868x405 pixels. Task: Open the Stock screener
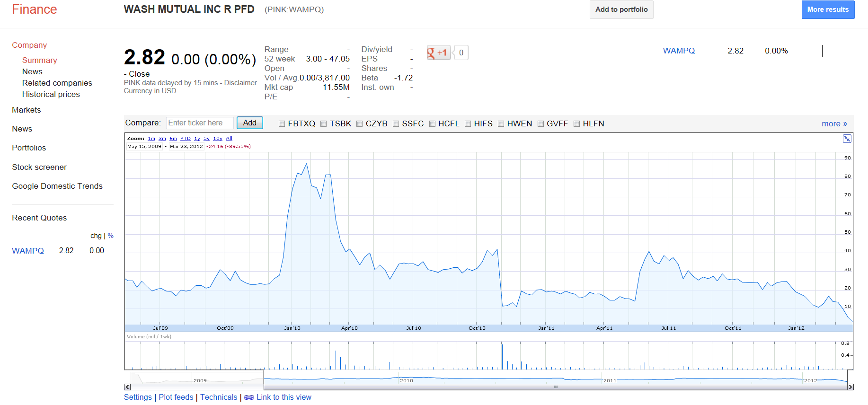[x=39, y=167]
